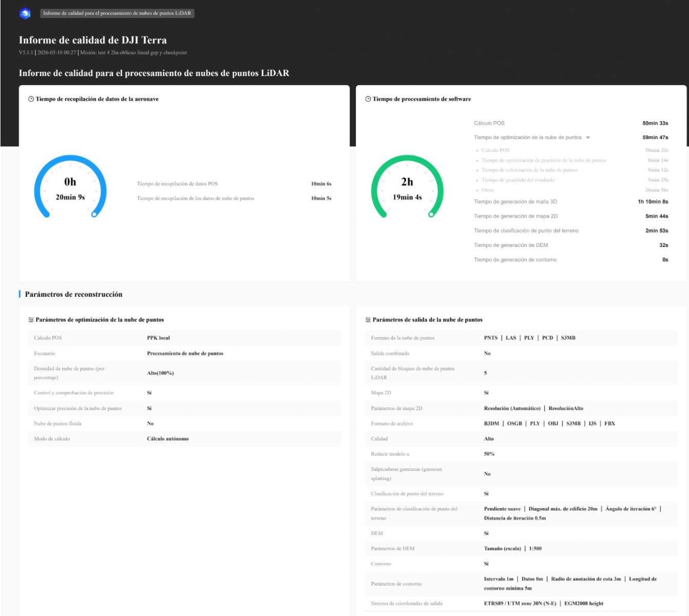Click Tiempo de generación de malla 3D row

[x=570, y=202]
